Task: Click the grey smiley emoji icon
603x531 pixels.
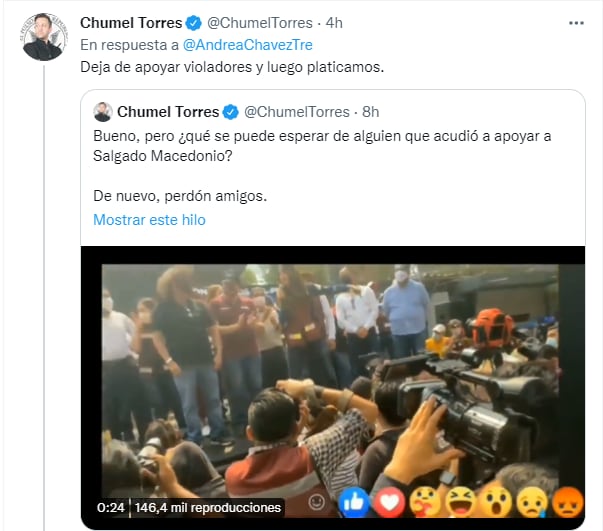Action: pyautogui.click(x=317, y=501)
